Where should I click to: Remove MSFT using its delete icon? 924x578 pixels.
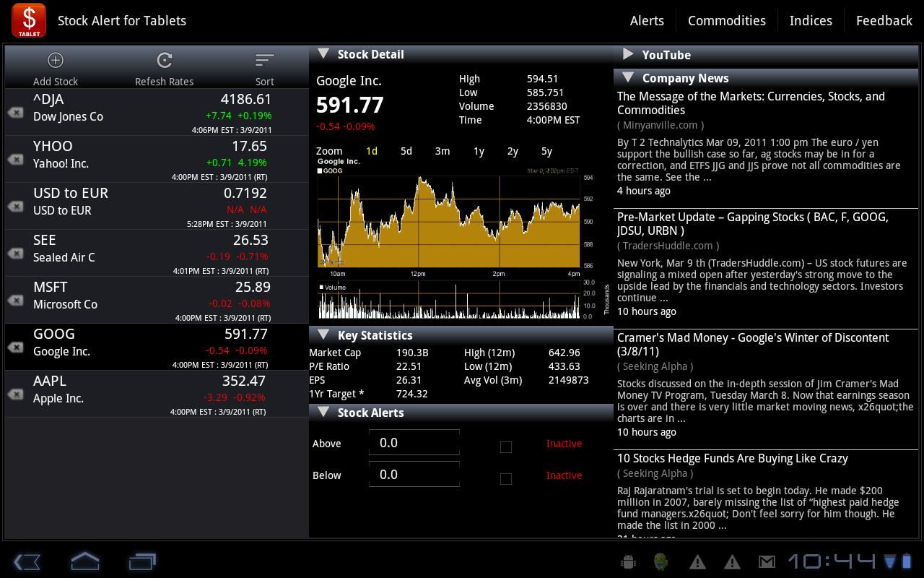(15, 301)
